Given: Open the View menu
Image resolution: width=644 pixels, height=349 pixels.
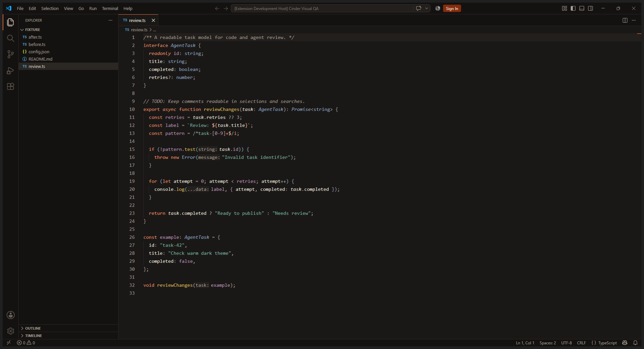Looking at the screenshot, I should [x=69, y=8].
